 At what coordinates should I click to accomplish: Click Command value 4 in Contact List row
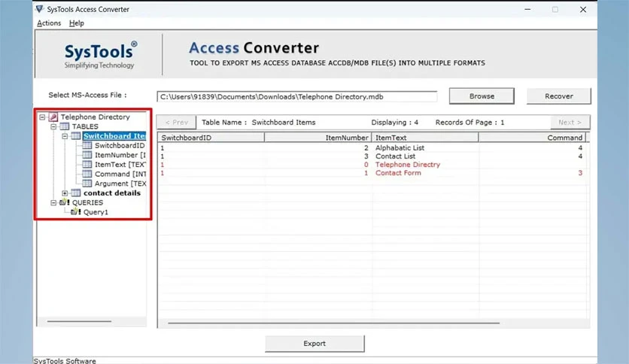[580, 156]
